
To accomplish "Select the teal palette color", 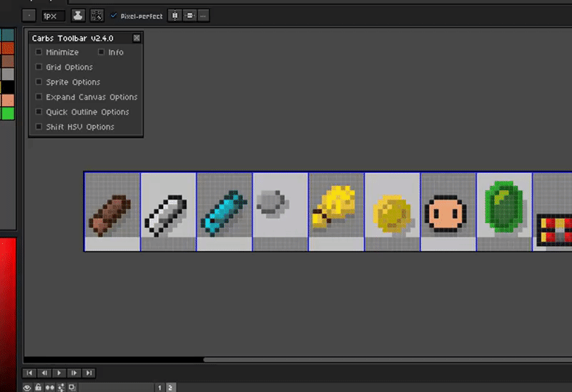I will coord(8,35).
